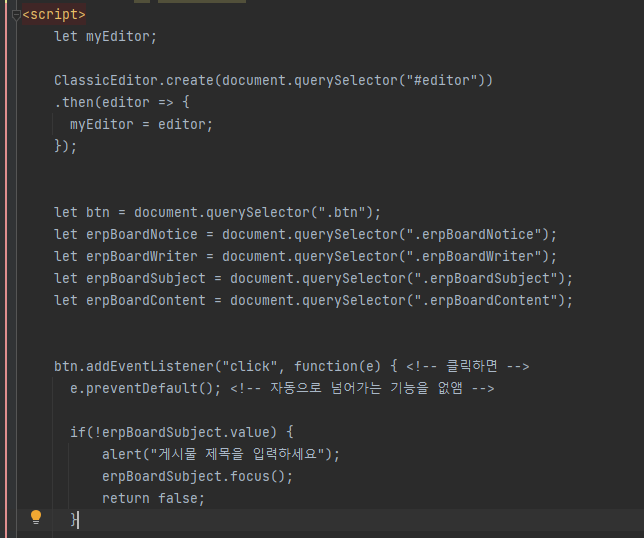Click the 'let myEditor;' declaration line
Viewport: 644px width, 538px height.
pos(105,37)
